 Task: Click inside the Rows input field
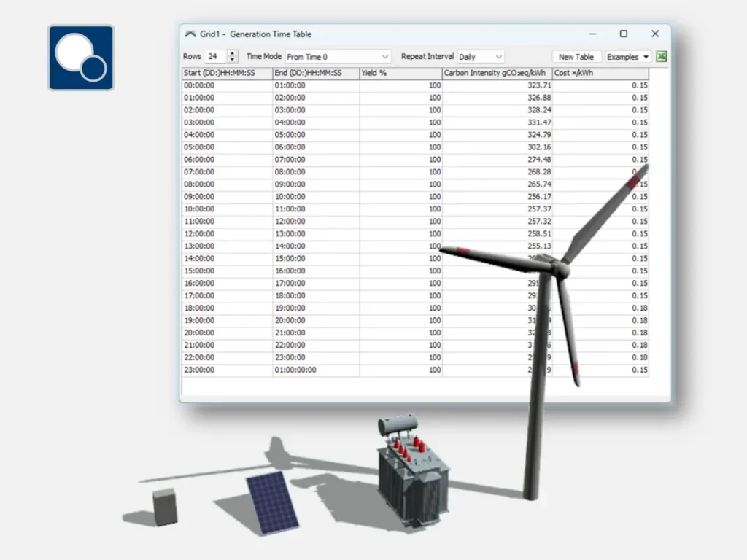[x=214, y=56]
